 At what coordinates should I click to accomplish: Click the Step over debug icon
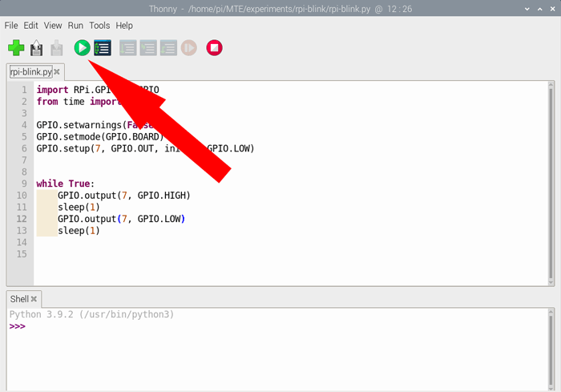coord(127,48)
